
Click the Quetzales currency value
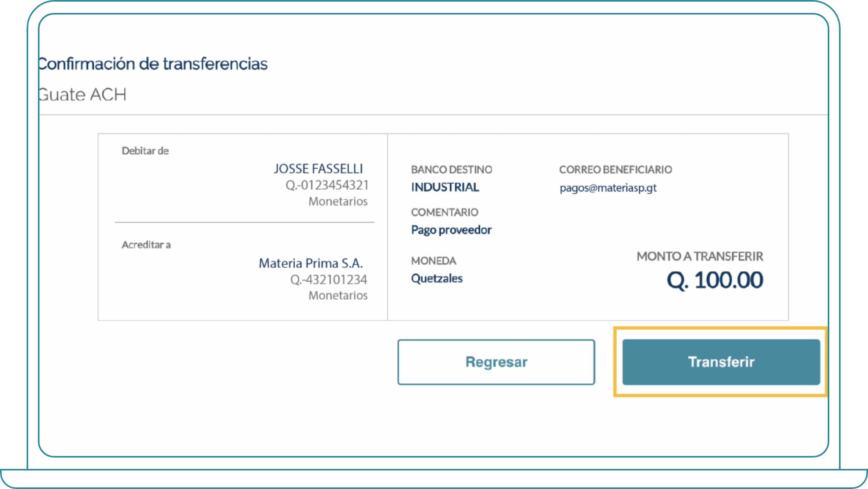(x=436, y=278)
